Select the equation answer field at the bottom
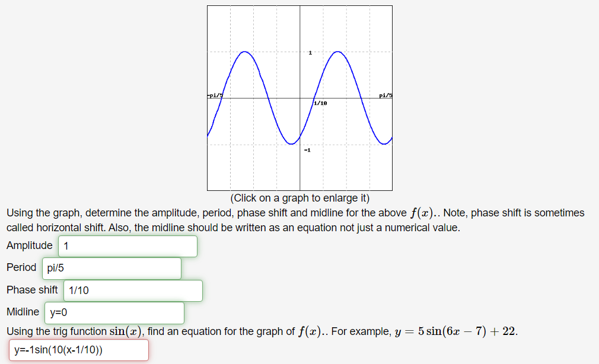Viewport: 599px width, 364px height. click(x=78, y=350)
